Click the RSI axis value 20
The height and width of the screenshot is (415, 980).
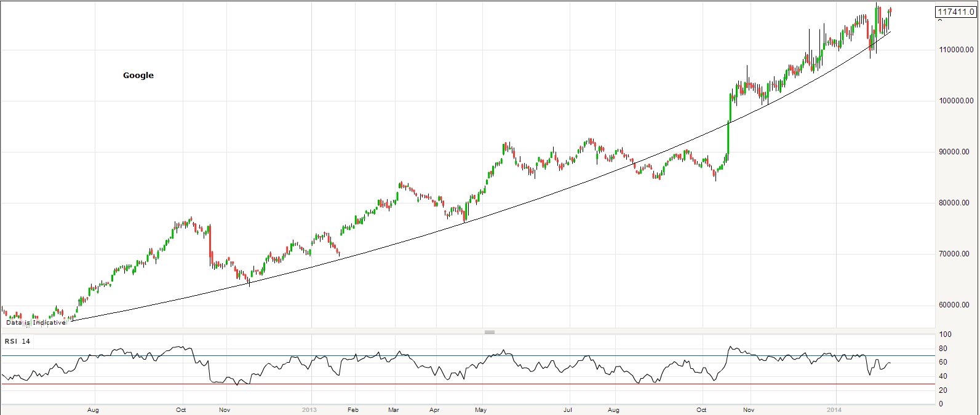coord(943,390)
